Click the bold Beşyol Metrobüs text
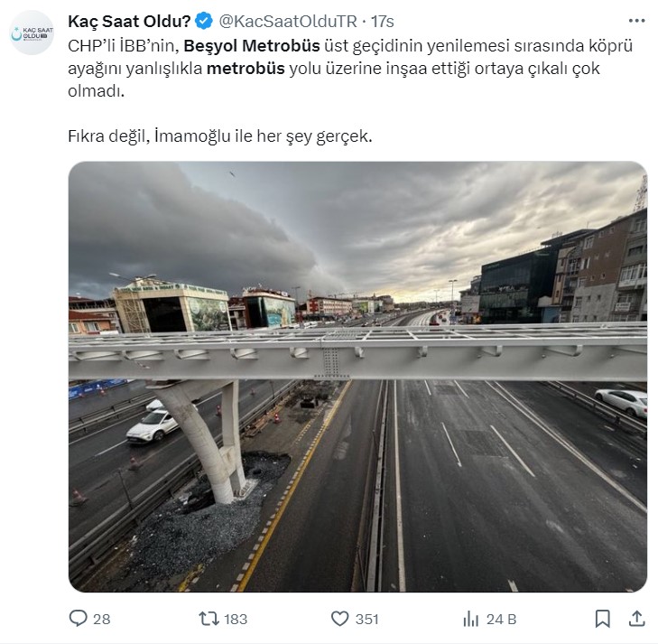Screen dimensions: 658x644 click(252, 46)
